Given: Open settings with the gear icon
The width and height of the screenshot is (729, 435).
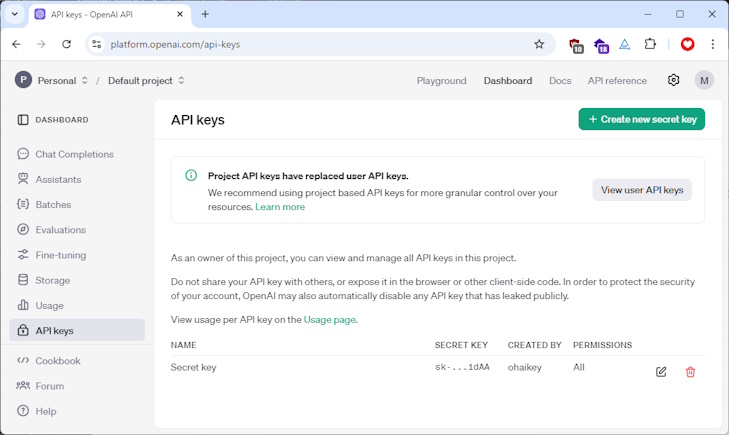Looking at the screenshot, I should pyautogui.click(x=673, y=80).
